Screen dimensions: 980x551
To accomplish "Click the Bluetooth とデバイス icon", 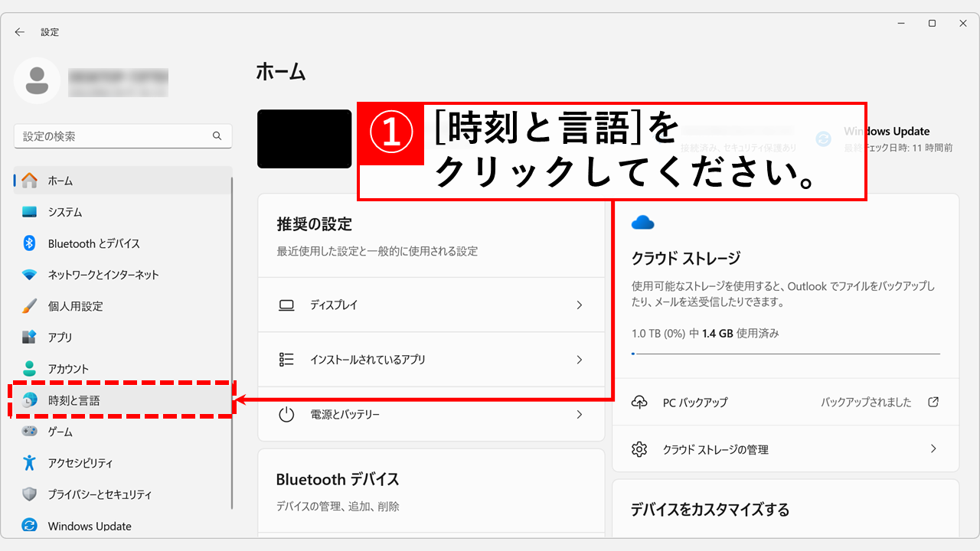I will pos(28,243).
